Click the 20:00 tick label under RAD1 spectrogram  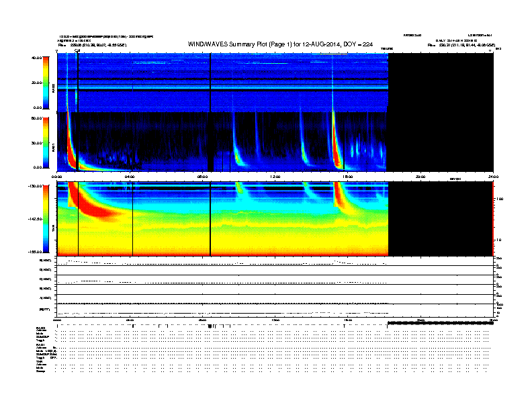click(420, 177)
